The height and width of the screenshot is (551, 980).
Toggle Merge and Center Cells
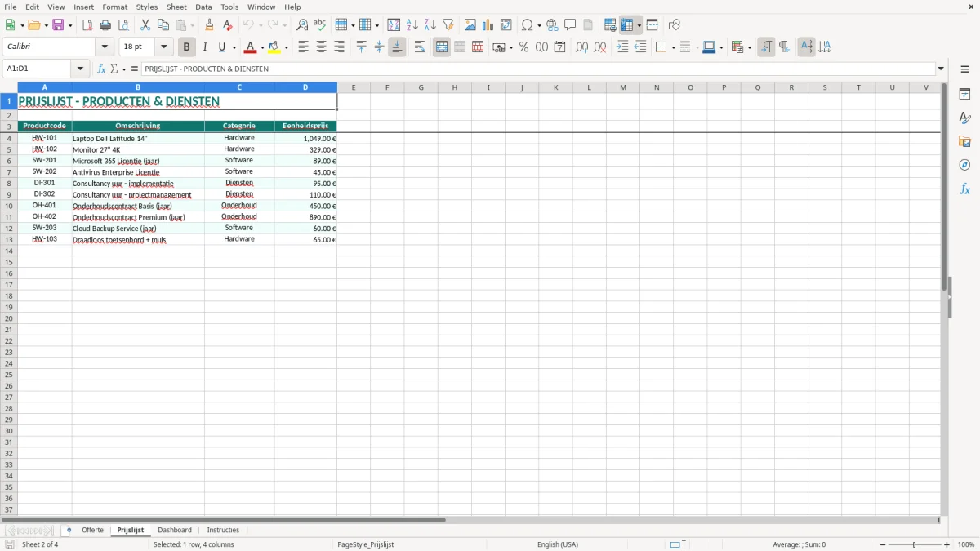pos(442,47)
